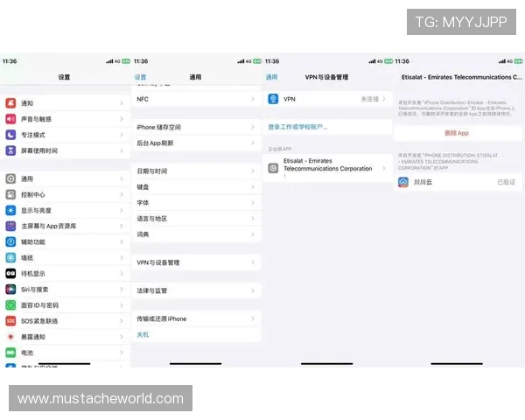Open 专注模式 settings row
Image resolution: width=525 pixels, height=420 pixels.
tap(65, 135)
